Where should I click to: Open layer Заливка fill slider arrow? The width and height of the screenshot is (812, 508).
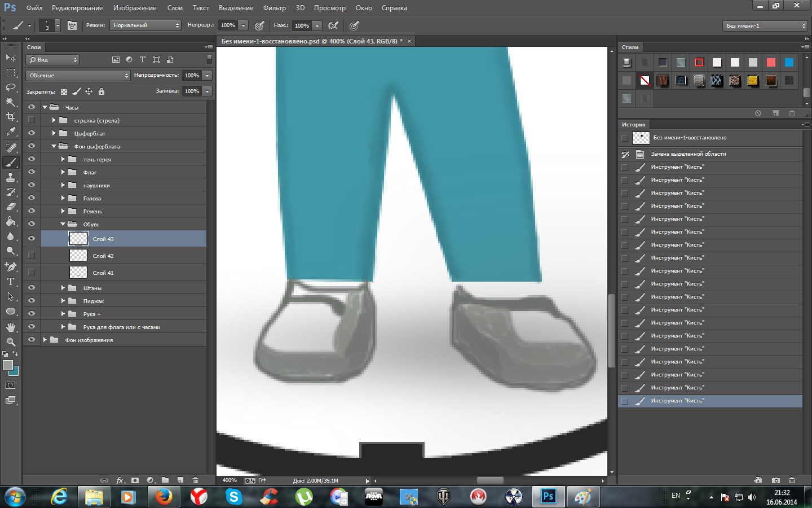[208, 91]
